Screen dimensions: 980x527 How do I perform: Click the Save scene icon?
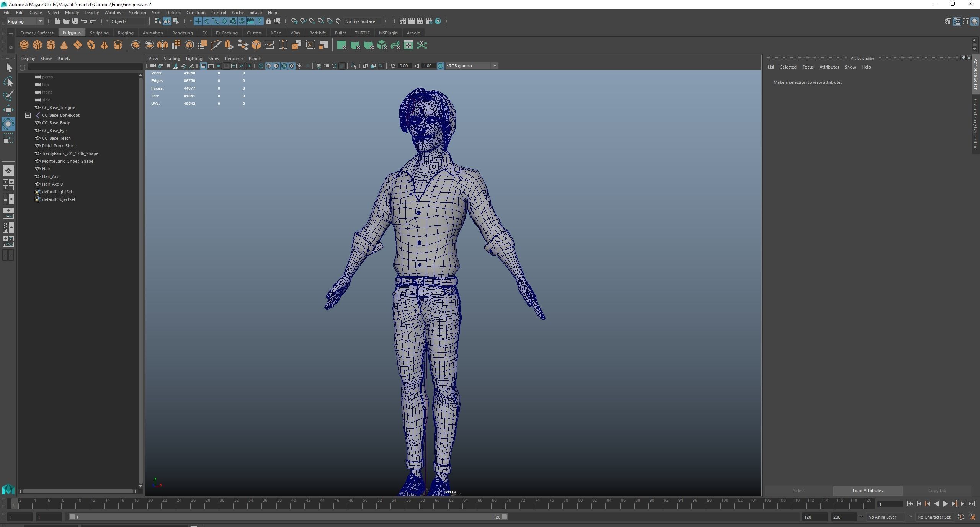(x=75, y=21)
